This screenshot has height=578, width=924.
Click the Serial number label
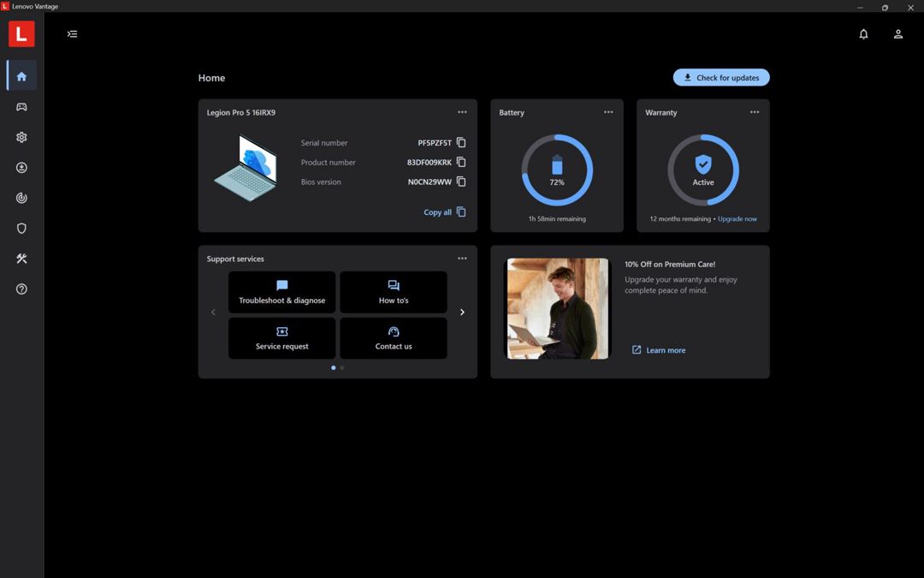(x=324, y=143)
